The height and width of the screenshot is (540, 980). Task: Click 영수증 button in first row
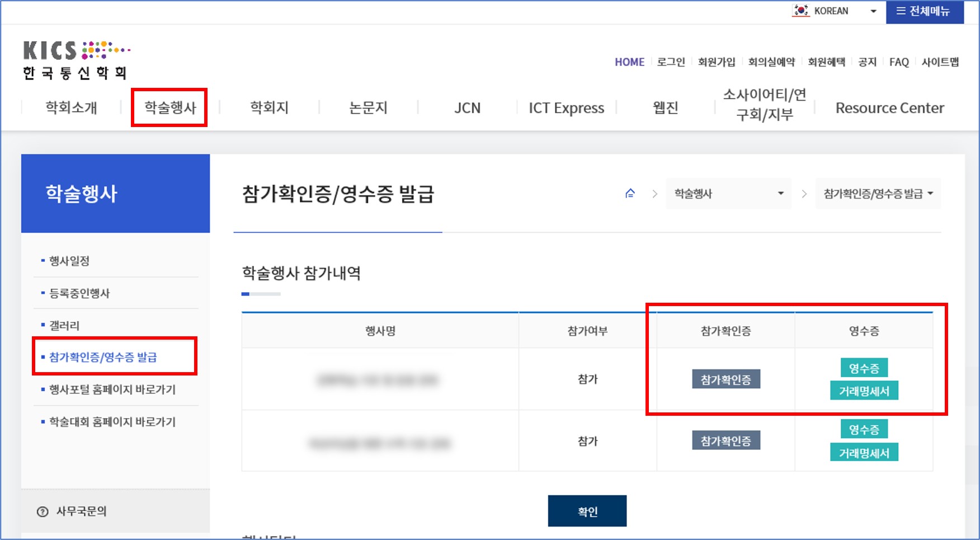tap(864, 368)
